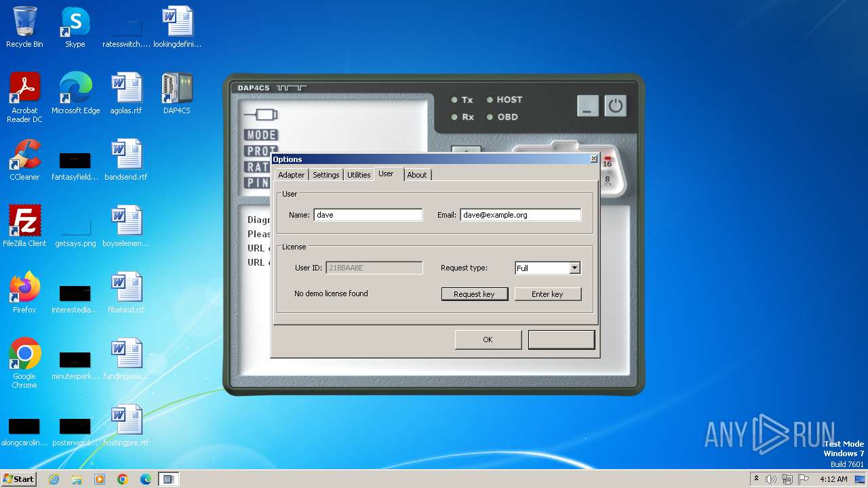Focus the Email text box
The height and width of the screenshot is (488, 868).
click(521, 215)
